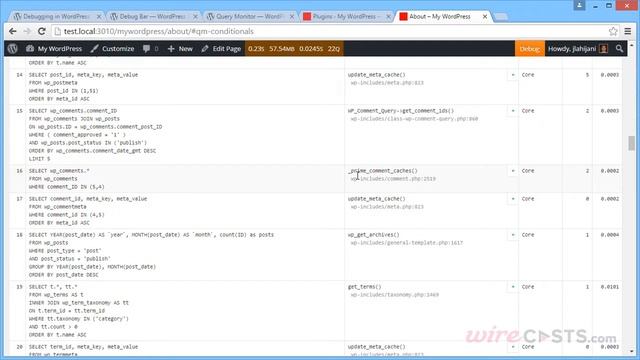Open the Chrome user profile icon
The height and width of the screenshot is (360, 640).
click(x=579, y=5)
